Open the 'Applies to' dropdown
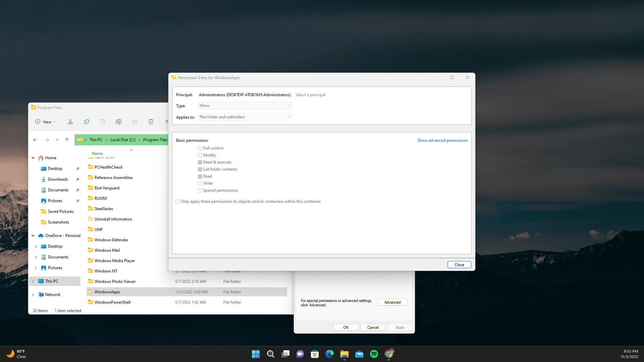 coord(245,117)
